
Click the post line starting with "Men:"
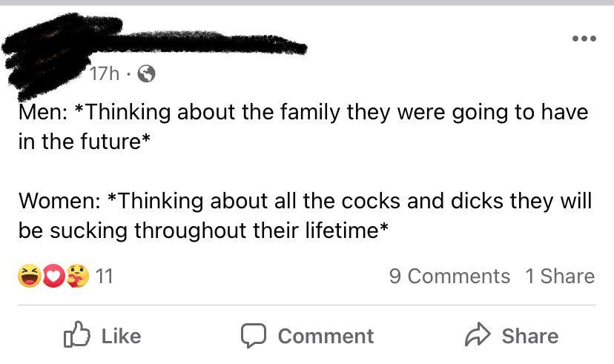tap(303, 112)
